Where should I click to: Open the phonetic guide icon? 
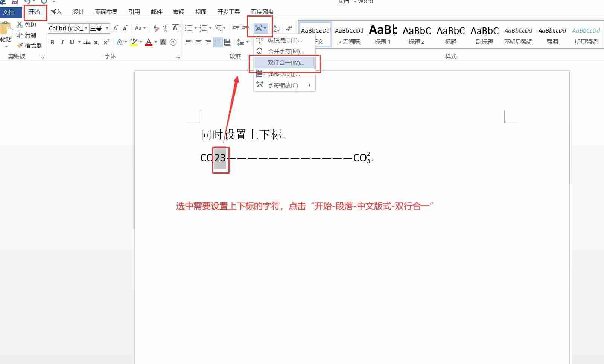166,28
